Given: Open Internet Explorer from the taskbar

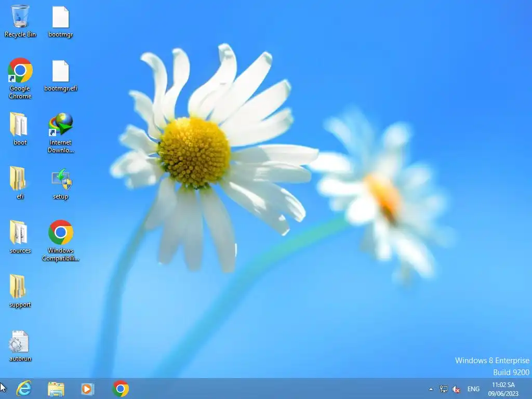Looking at the screenshot, I should pyautogui.click(x=24, y=389).
